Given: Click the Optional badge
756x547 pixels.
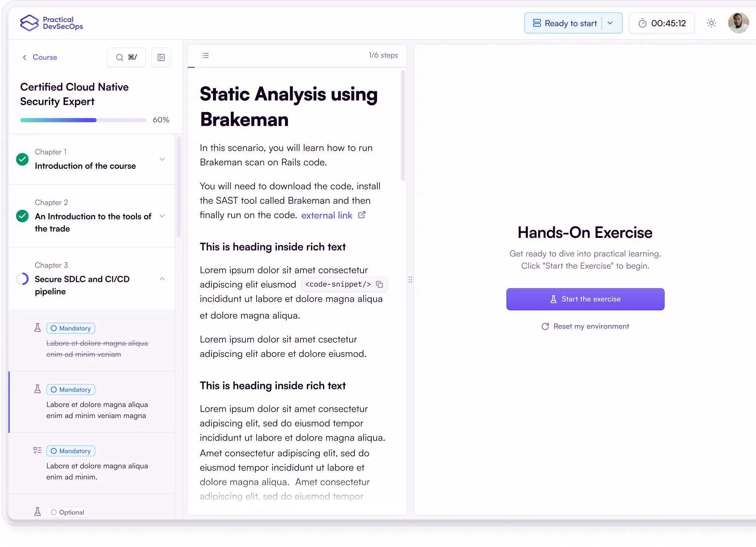Looking at the screenshot, I should coord(67,512).
